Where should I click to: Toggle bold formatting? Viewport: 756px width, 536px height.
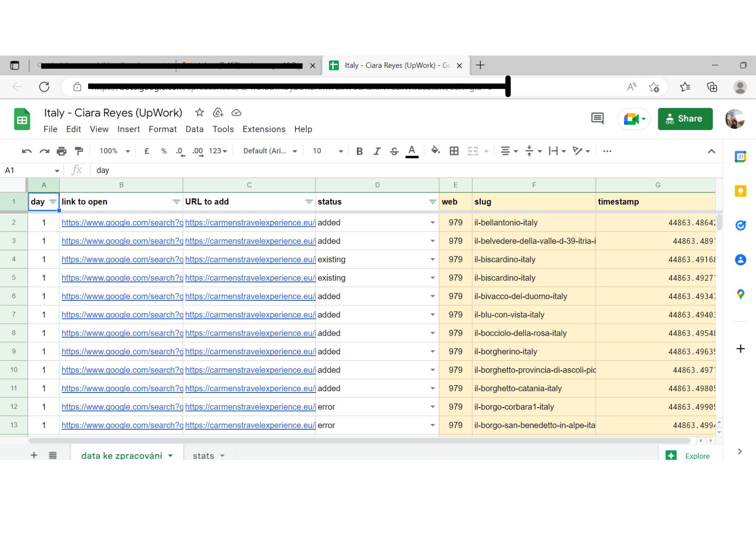(x=359, y=151)
